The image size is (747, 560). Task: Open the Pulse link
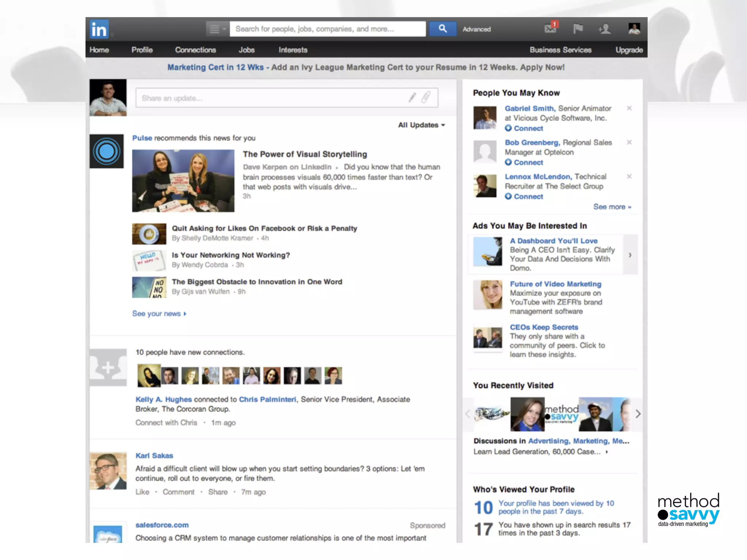(x=142, y=138)
